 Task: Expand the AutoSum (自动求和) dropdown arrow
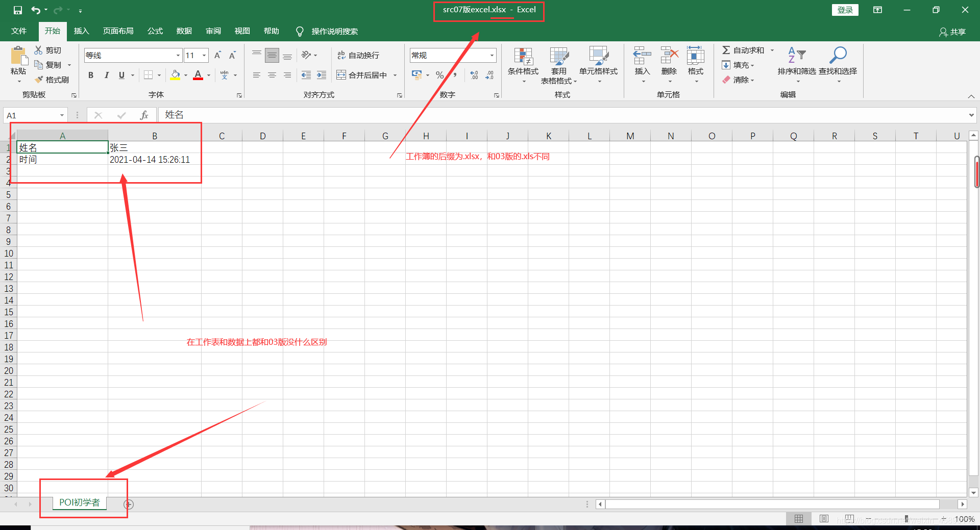[772, 50]
